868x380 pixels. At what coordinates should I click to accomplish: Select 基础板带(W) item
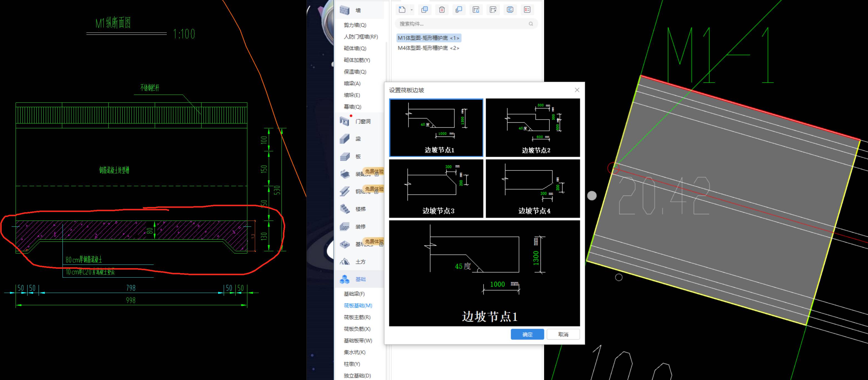click(358, 340)
